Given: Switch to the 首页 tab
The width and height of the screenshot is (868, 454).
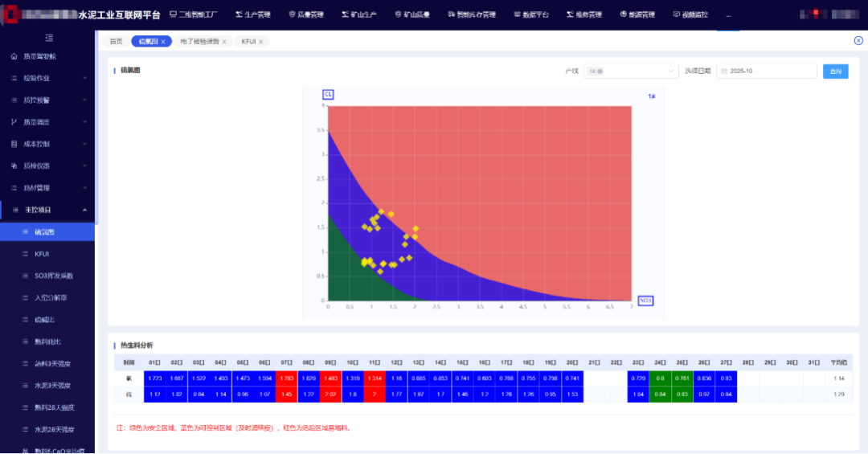Looking at the screenshot, I should click(116, 41).
